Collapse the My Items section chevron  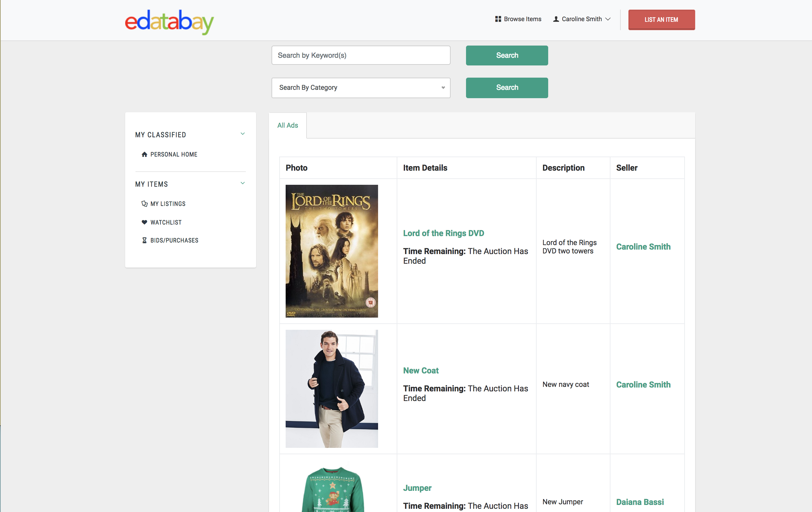pos(242,183)
